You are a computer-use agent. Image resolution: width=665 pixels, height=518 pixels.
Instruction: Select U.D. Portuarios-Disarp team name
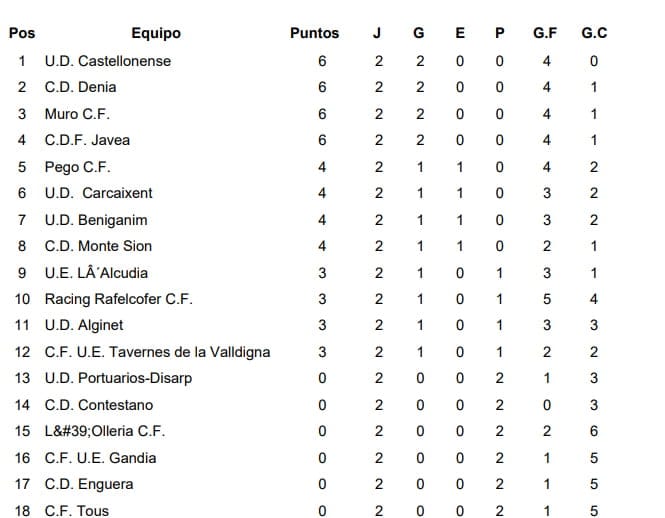118,378
